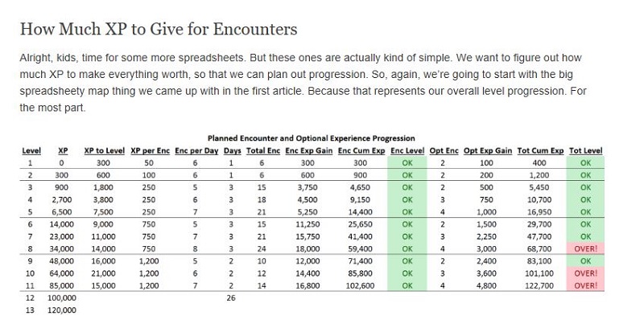Select the 'Opt Exp Gain' column header
The height and width of the screenshot is (324, 644).
click(488, 150)
